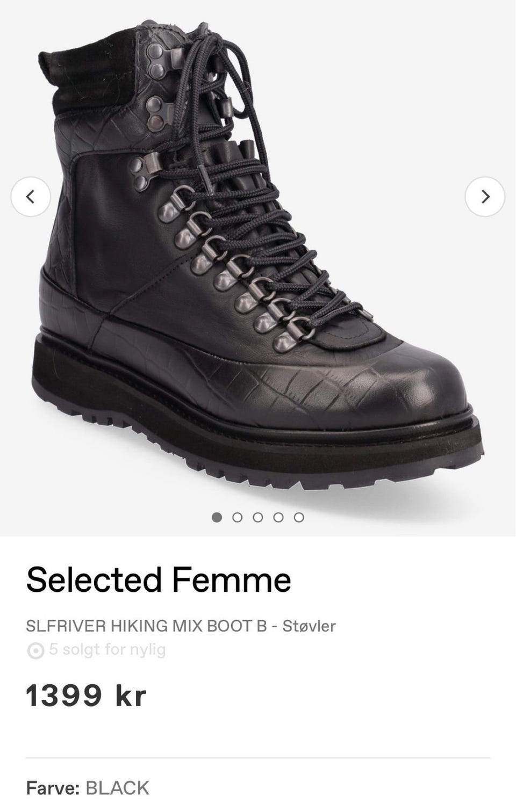Image resolution: width=516 pixels, height=812 pixels.
Task: Go to the previous product image arrow
Action: pyautogui.click(x=31, y=197)
